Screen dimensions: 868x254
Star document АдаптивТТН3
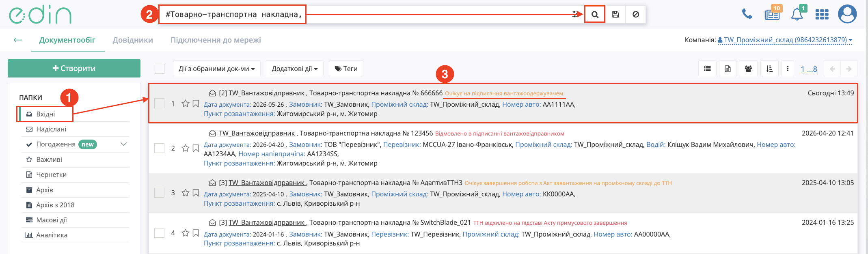tap(186, 193)
